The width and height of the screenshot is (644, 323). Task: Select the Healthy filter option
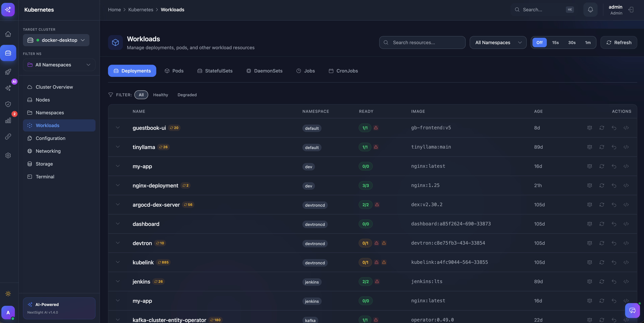pos(160,95)
